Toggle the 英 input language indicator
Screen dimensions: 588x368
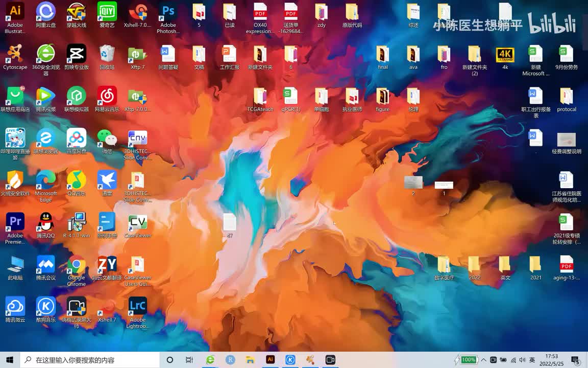click(x=532, y=360)
